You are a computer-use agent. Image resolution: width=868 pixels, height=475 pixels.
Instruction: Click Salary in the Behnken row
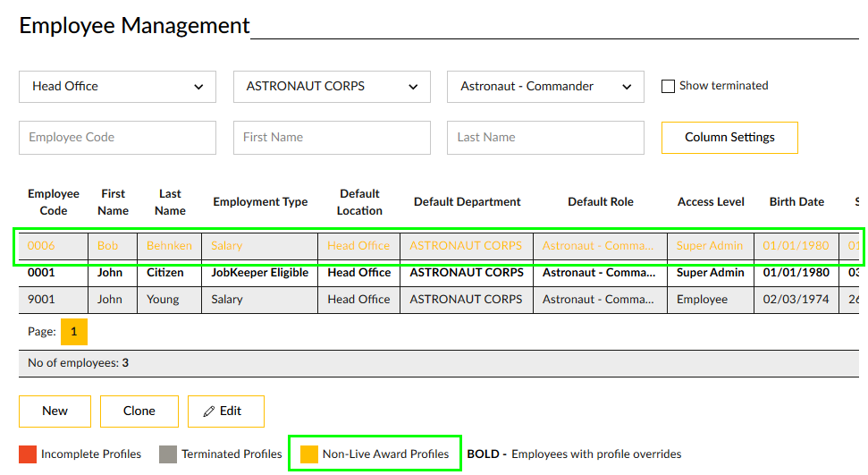coord(259,245)
